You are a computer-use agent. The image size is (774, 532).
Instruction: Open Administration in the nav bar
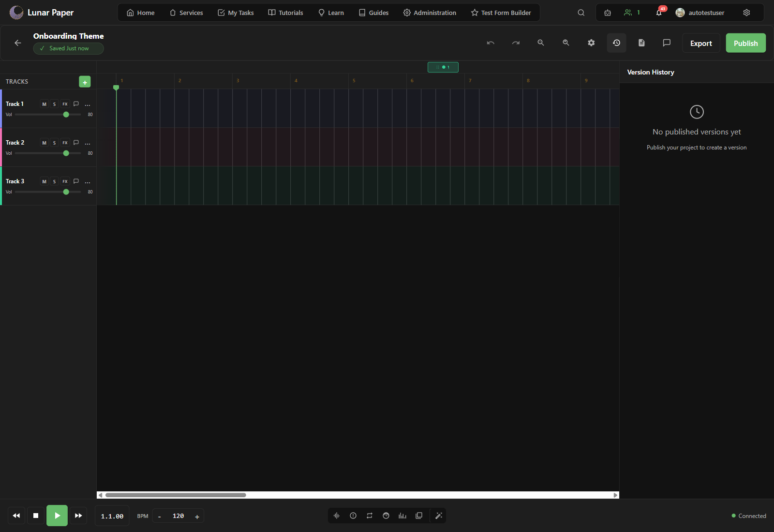[x=430, y=13]
